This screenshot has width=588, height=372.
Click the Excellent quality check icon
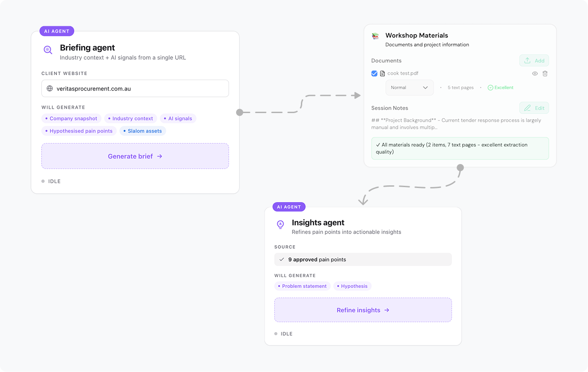coord(490,88)
